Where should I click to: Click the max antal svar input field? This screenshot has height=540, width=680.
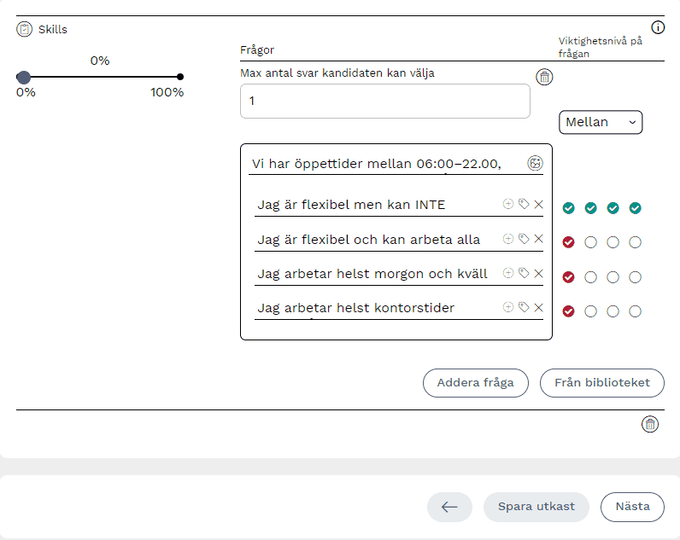point(385,101)
